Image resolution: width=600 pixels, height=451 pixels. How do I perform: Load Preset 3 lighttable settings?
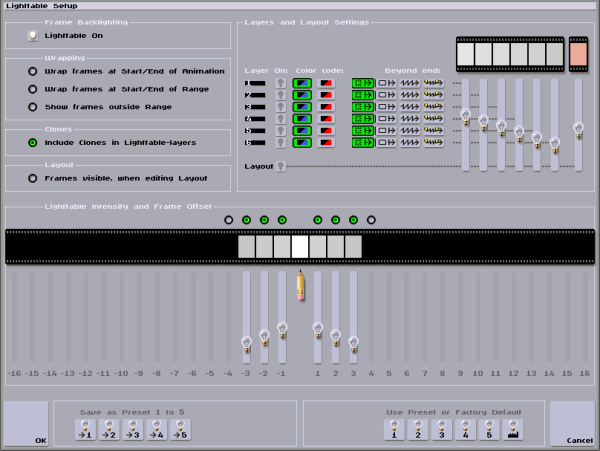click(x=441, y=432)
